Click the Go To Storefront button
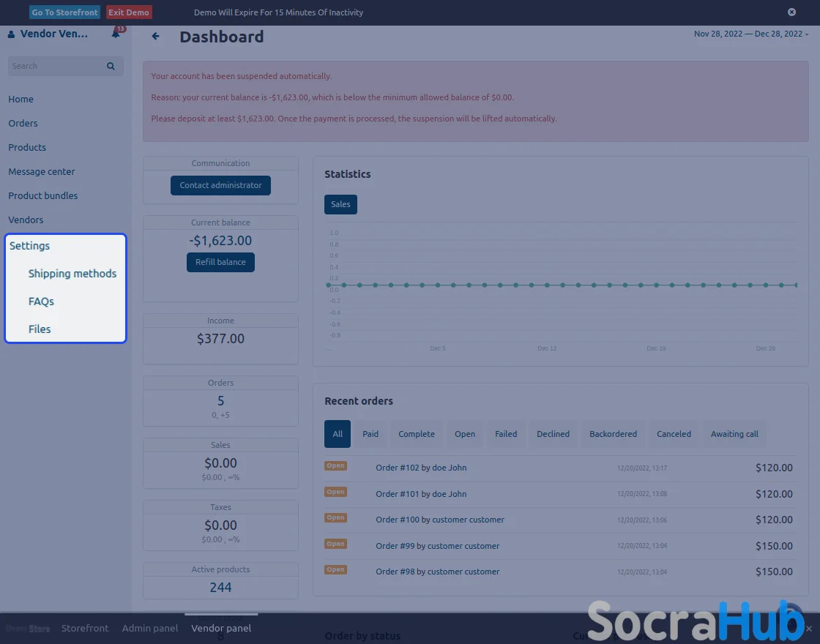Image resolution: width=820 pixels, height=644 pixels. tap(64, 12)
